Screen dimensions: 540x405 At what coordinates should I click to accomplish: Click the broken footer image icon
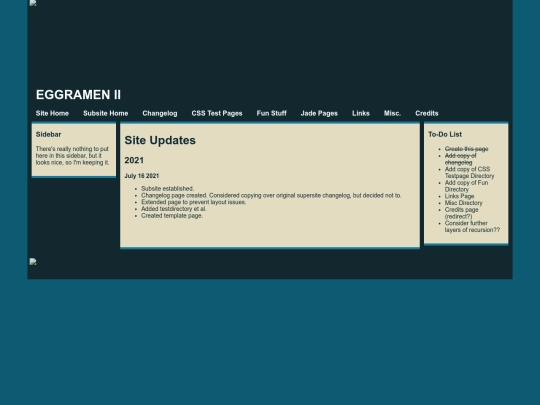tap(33, 262)
